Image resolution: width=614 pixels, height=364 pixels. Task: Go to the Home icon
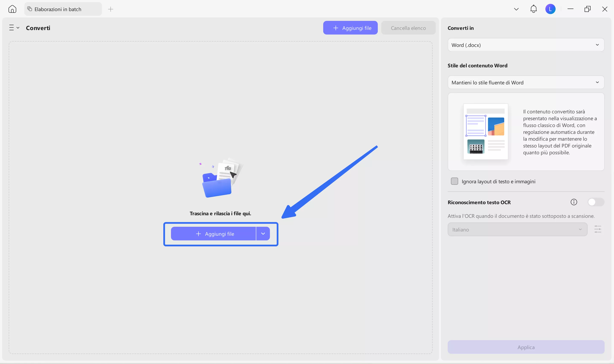tap(12, 9)
